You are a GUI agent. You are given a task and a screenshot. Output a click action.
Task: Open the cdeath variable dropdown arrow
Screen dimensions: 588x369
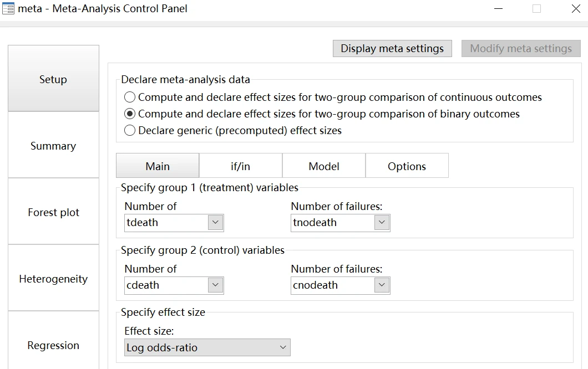click(215, 285)
